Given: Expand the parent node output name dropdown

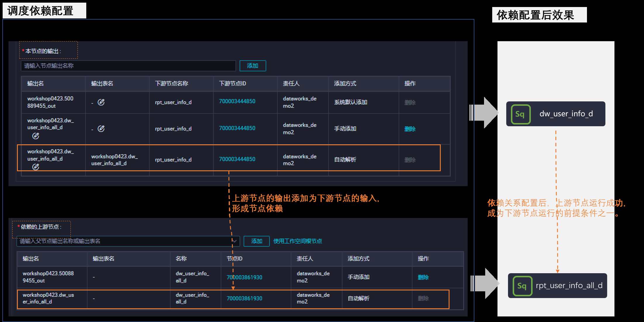Looking at the screenshot, I should pyautogui.click(x=234, y=241).
